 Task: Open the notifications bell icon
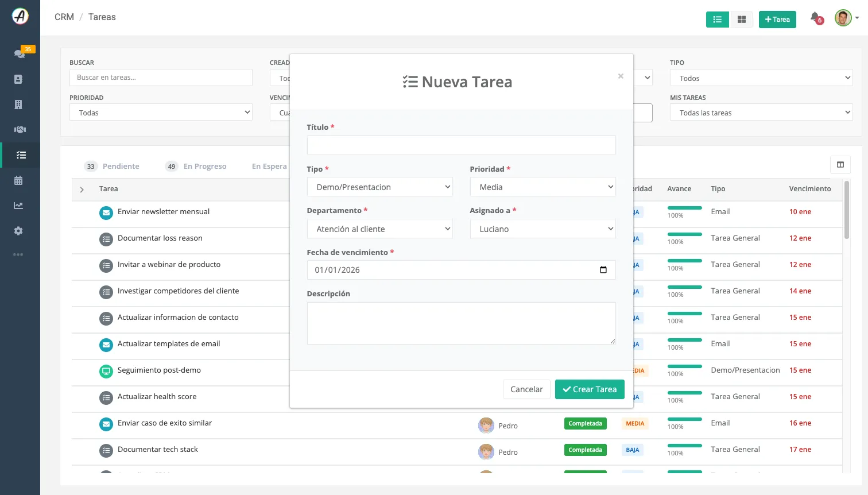coord(815,18)
